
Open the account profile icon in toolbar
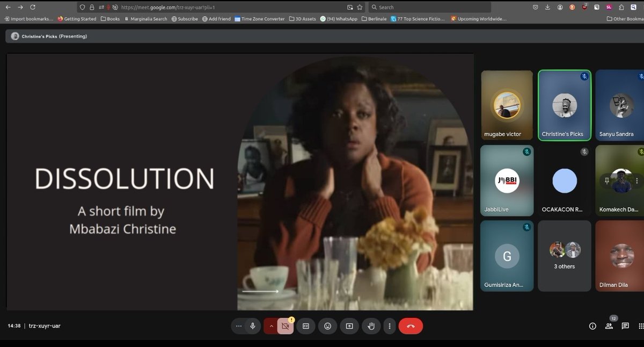tap(560, 8)
